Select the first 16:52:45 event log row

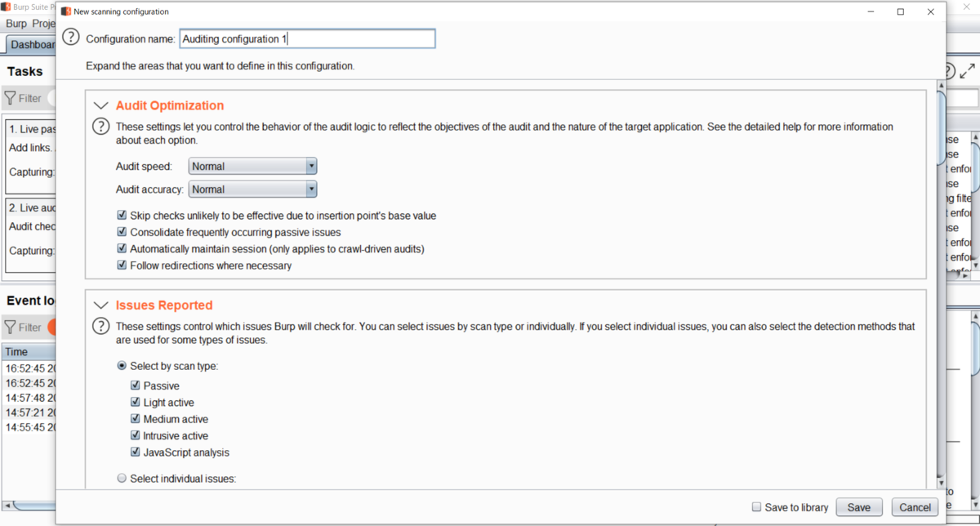pyautogui.click(x=29, y=368)
